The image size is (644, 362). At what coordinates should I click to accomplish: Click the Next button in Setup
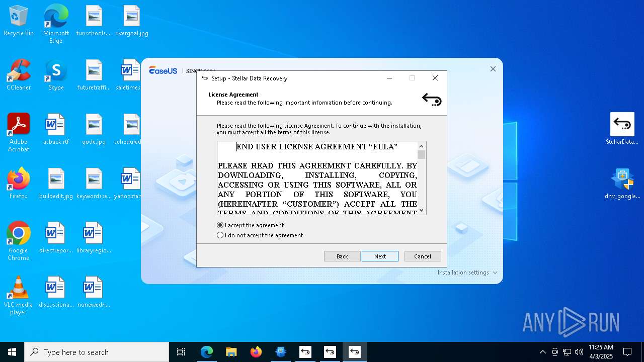[380, 256]
